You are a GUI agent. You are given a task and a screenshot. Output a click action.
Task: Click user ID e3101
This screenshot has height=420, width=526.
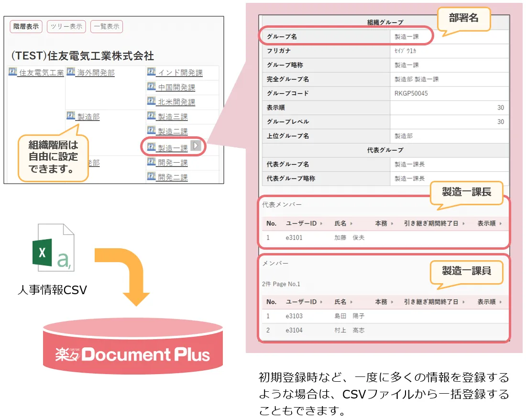point(294,238)
